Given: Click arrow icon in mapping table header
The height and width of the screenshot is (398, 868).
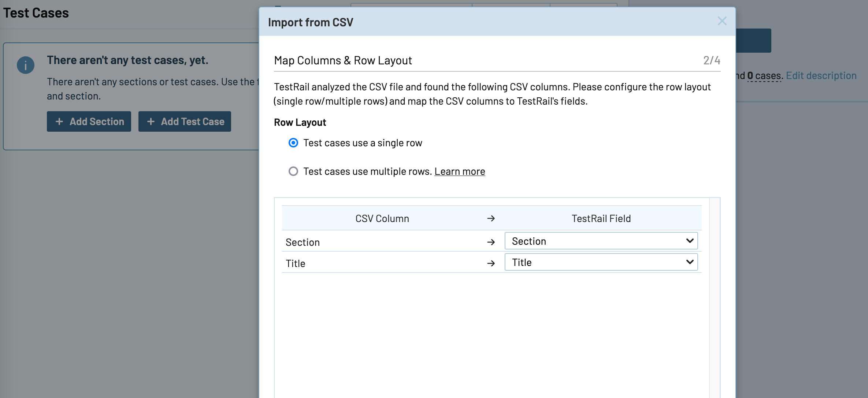Looking at the screenshot, I should click(x=491, y=218).
